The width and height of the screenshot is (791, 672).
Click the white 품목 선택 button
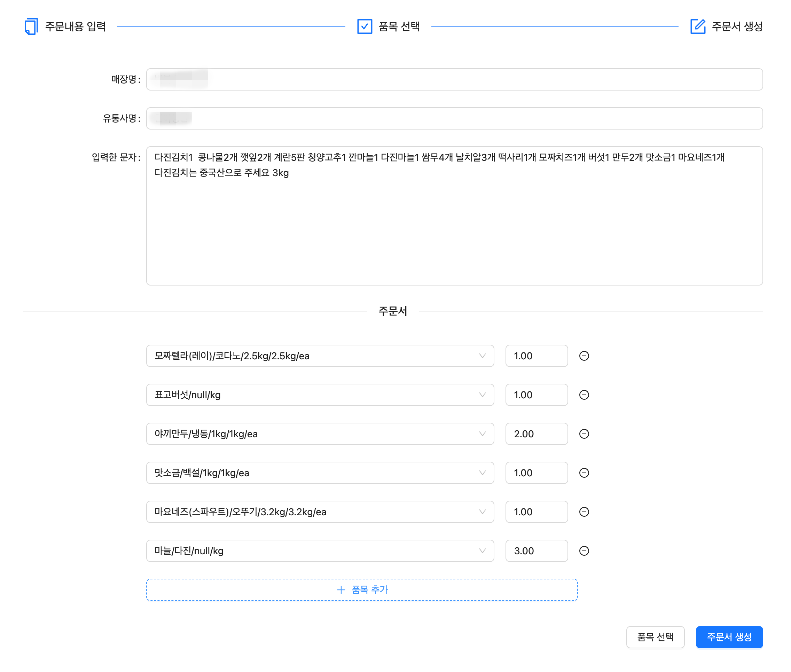pos(655,637)
